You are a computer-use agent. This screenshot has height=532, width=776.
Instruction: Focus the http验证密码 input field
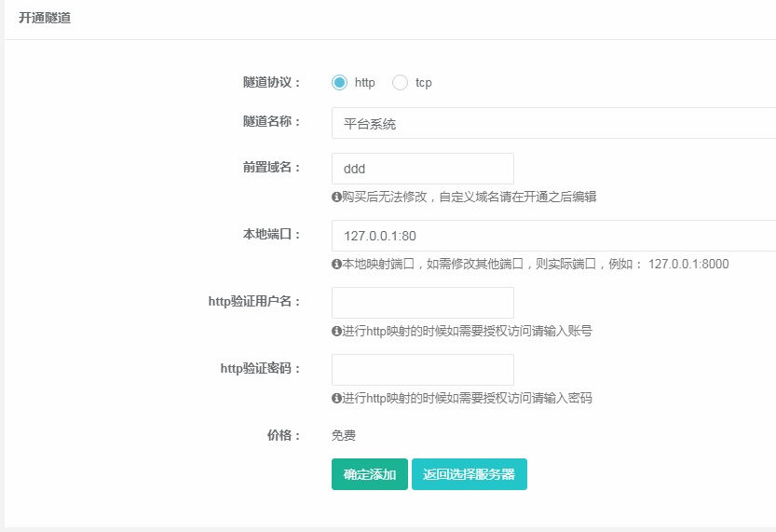point(423,370)
